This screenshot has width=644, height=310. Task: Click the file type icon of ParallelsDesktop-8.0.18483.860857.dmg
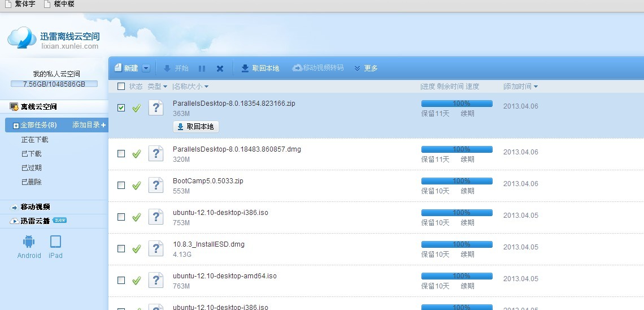click(156, 153)
